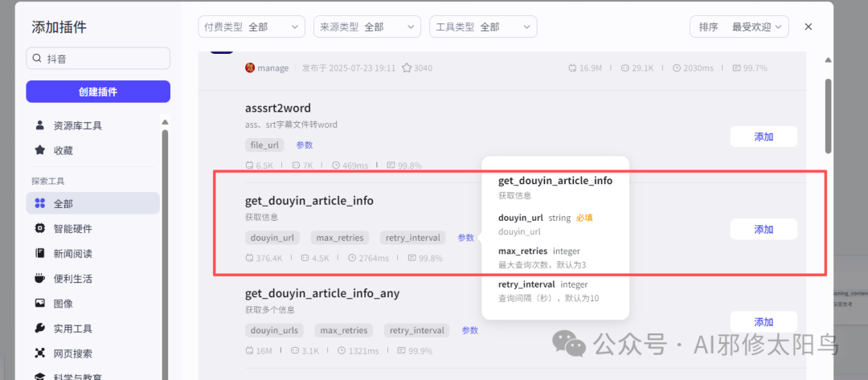This screenshot has width=868, height=380.
Task: Close the 添加插件 dialog with X
Action: pos(809,27)
